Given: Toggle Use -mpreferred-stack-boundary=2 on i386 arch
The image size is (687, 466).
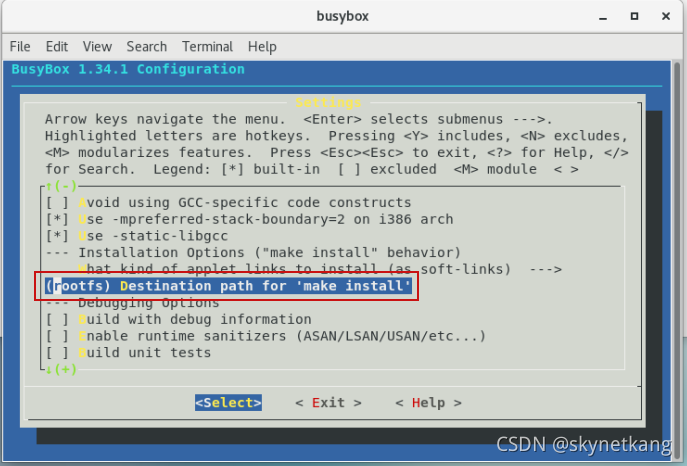Looking at the screenshot, I should coord(249,219).
